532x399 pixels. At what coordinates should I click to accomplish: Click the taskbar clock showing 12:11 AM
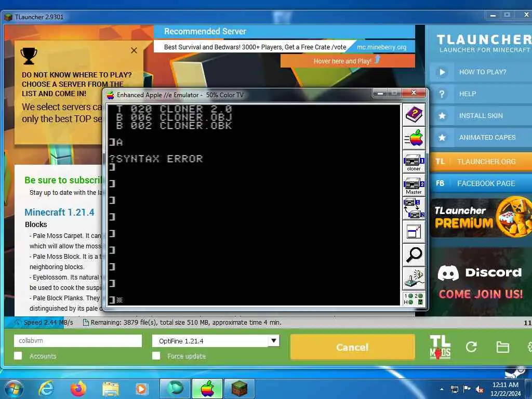[505, 389]
